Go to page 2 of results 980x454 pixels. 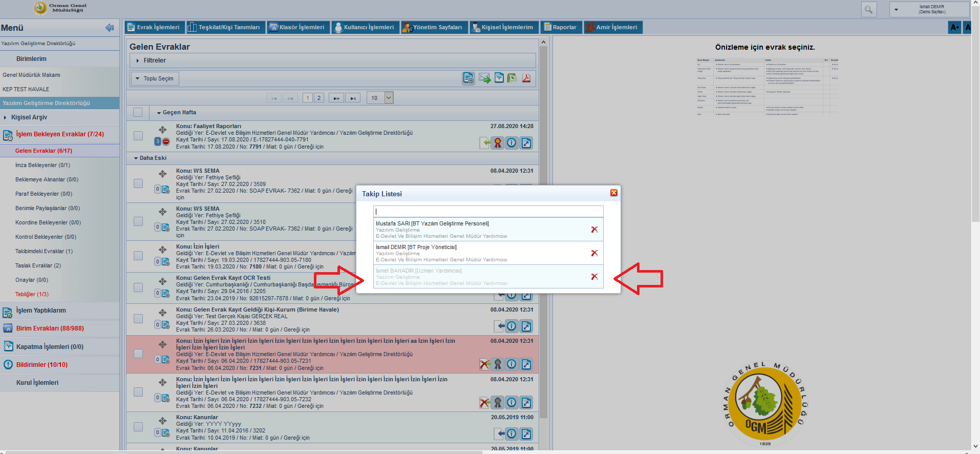(x=318, y=98)
